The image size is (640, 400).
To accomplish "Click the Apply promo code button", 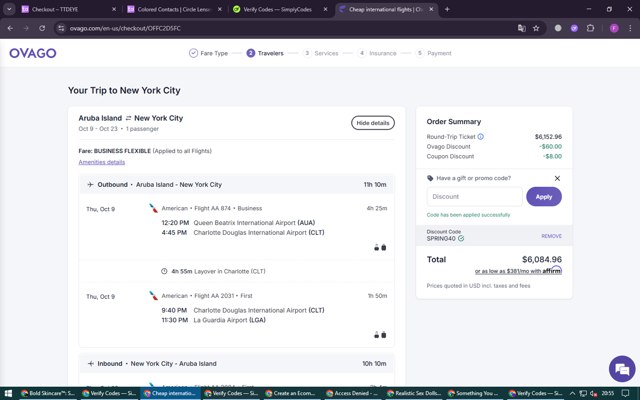I will tap(544, 197).
